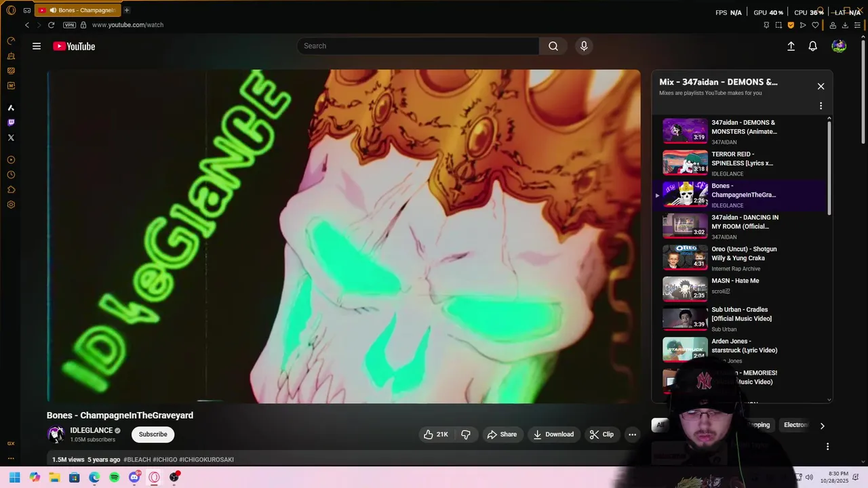868x488 pixels.
Task: Subscribe to the IDLEGLANCE channel
Action: (153, 434)
